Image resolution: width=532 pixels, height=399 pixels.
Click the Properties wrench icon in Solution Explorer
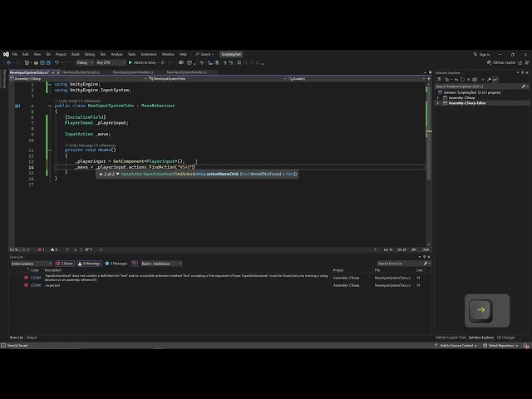tap(489, 80)
